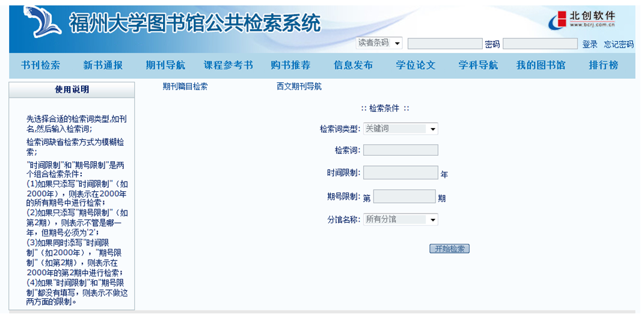Click the 忘记密码 link

(619, 45)
